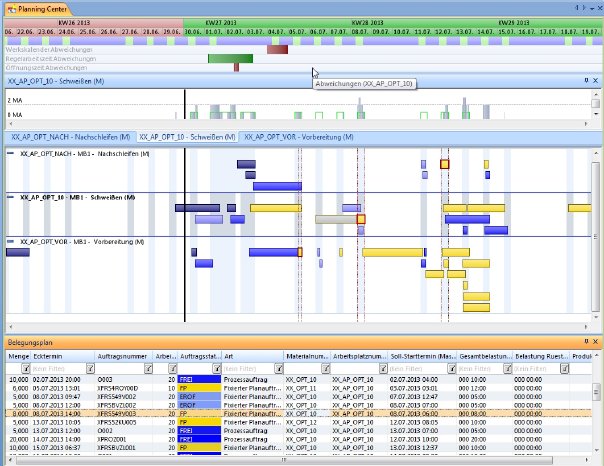Click the Belegungsplan table vertical scrollbar thumb
Image resolution: width=604 pixels, height=466 pixels.
pos(596,392)
